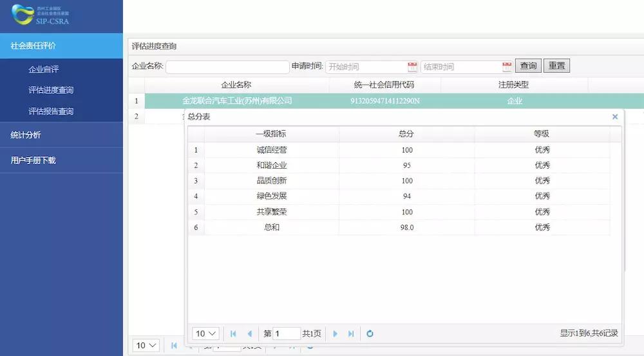Refresh the 总分表 table
Image resolution: width=644 pixels, height=356 pixels.
[370, 333]
